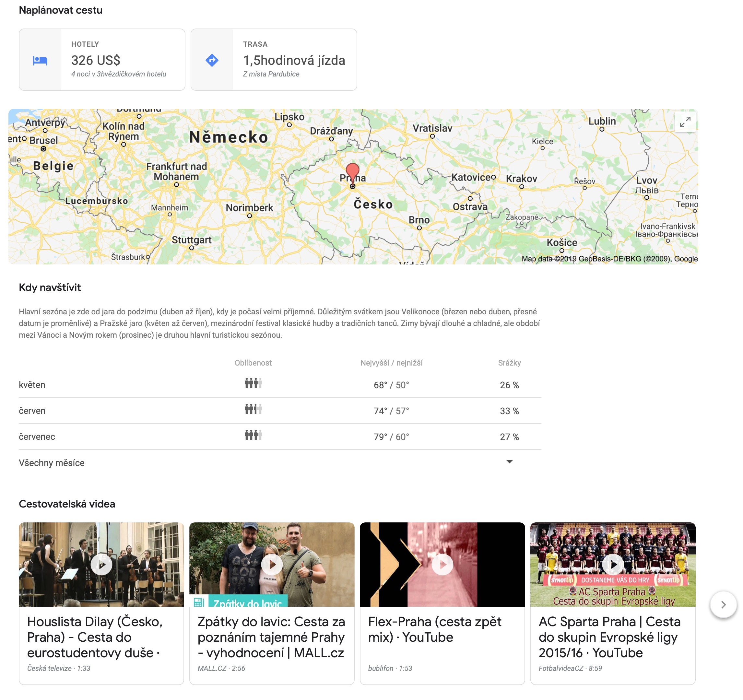
Task: Open the AC Sparta Praha title link
Action: point(609,637)
